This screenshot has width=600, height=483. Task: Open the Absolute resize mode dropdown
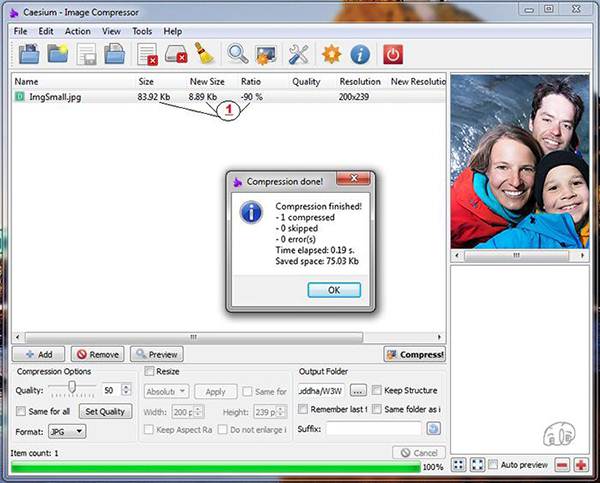166,392
